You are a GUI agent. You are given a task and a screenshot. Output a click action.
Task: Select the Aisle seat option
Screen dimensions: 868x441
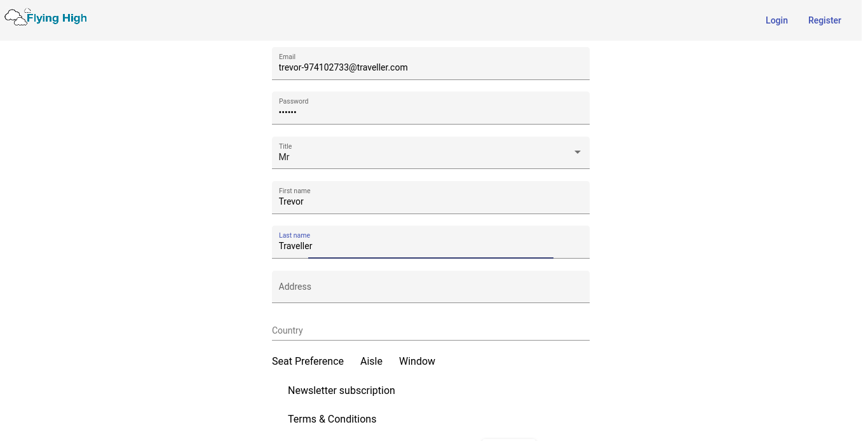pyautogui.click(x=371, y=361)
